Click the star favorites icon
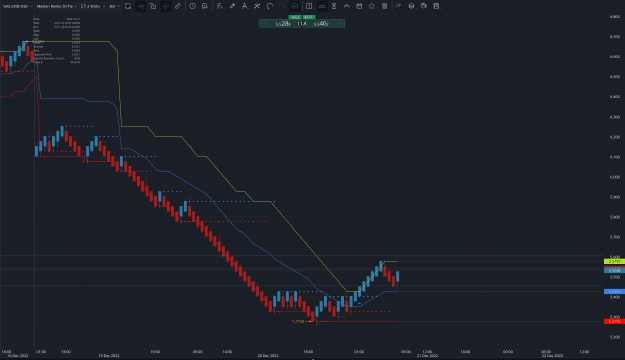The height and width of the screenshot is (360, 625). [371, 6]
